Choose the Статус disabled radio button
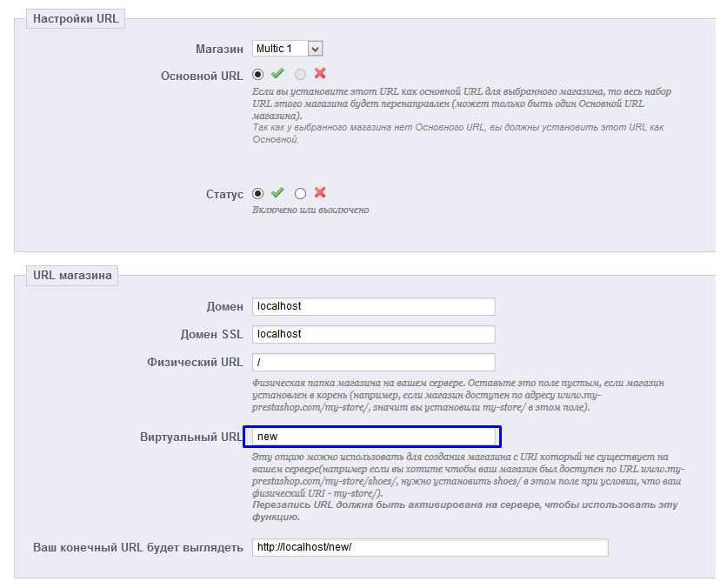 pos(301,194)
